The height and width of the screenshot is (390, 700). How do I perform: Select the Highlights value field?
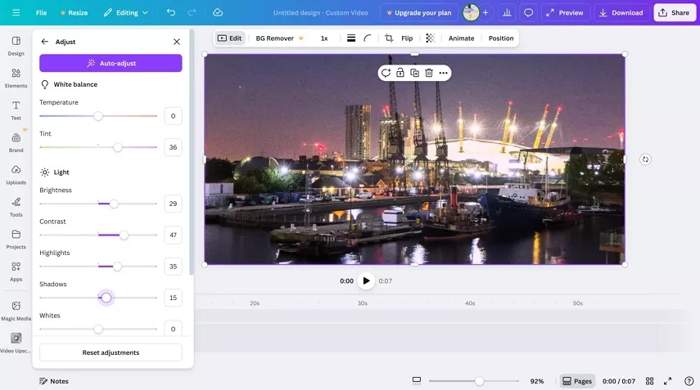(173, 266)
